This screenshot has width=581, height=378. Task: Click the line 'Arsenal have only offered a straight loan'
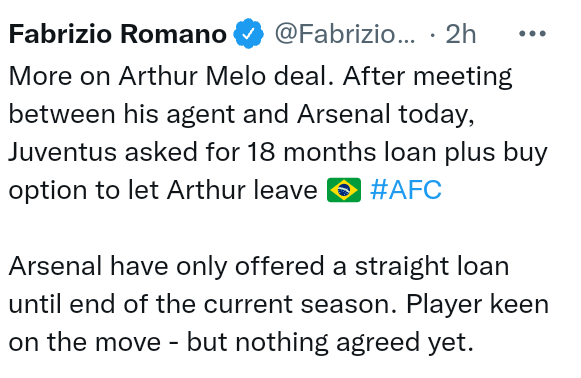(x=259, y=266)
